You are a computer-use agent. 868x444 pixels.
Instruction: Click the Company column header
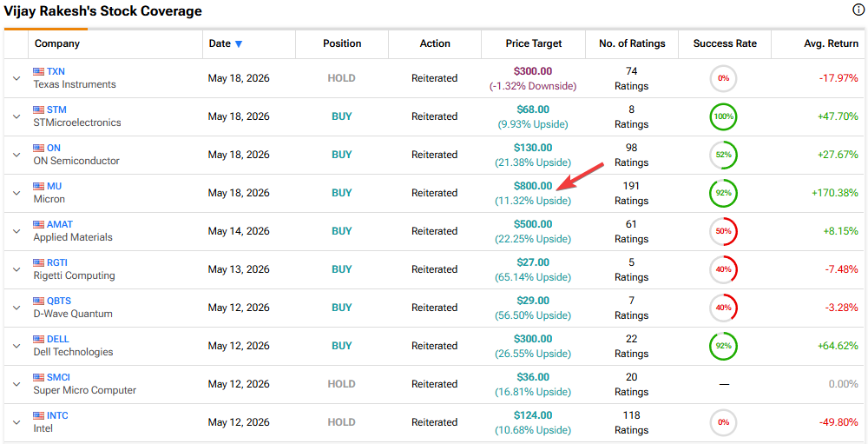pos(57,43)
